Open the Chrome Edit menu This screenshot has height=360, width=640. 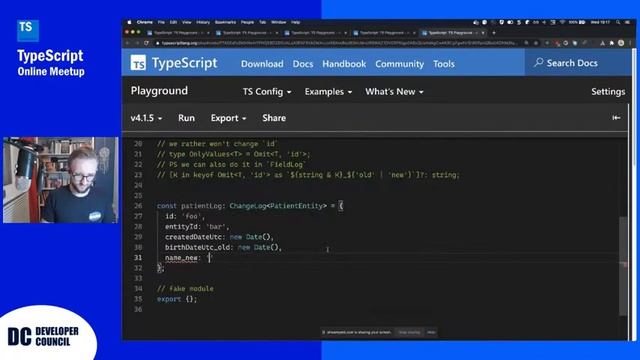point(173,22)
